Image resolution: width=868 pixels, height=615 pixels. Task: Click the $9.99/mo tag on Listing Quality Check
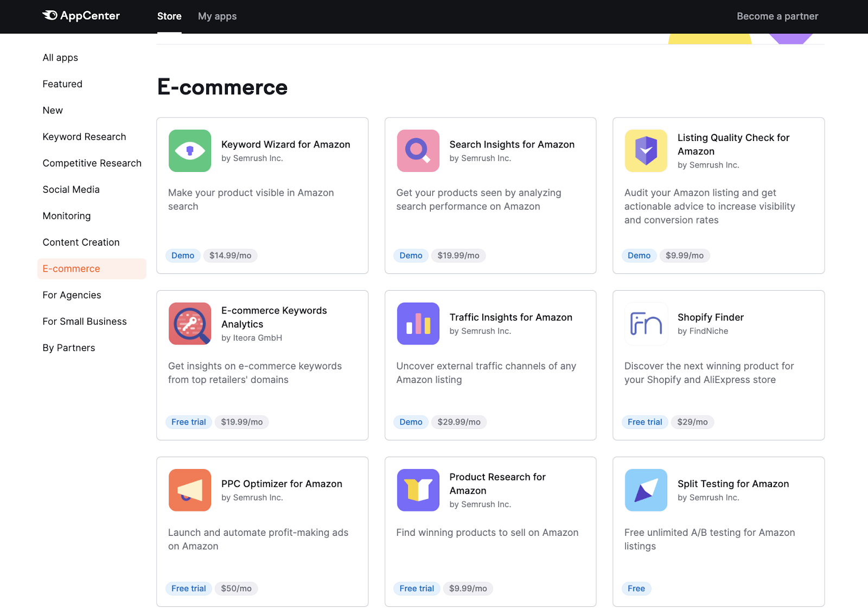point(685,255)
